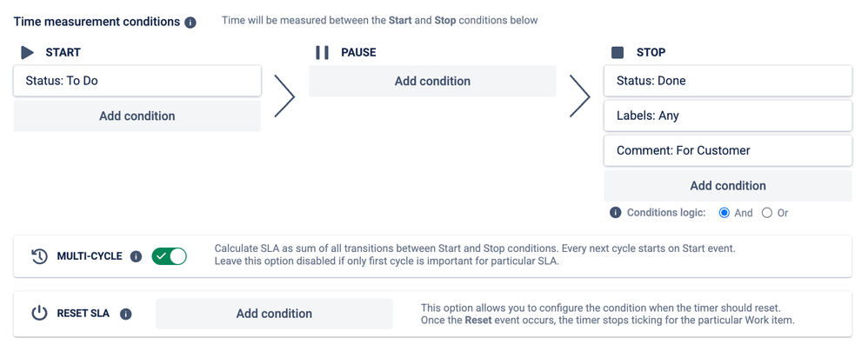Open the Status: Done stop condition
868x344 pixels.
(x=728, y=81)
